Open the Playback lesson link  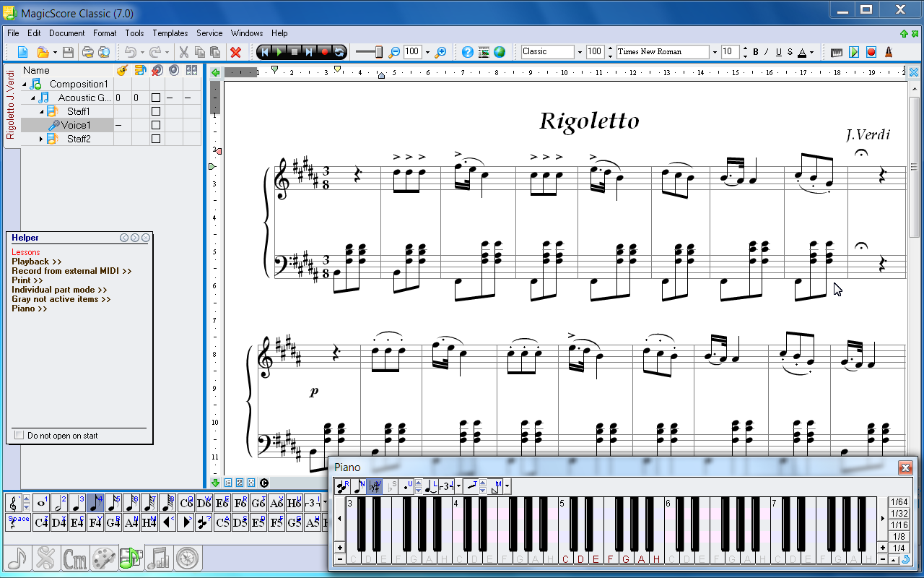[x=37, y=262]
